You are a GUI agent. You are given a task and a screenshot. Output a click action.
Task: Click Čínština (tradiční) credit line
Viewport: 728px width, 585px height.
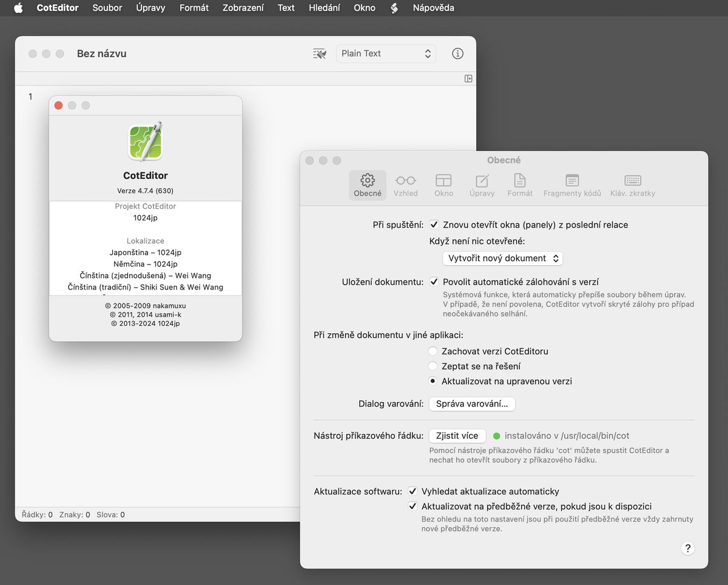pos(146,287)
